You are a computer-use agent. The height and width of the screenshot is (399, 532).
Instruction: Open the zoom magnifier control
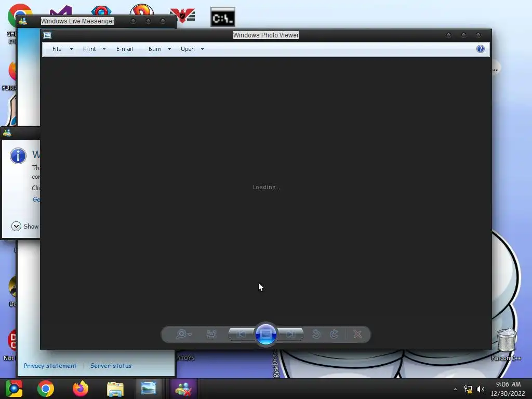click(184, 334)
